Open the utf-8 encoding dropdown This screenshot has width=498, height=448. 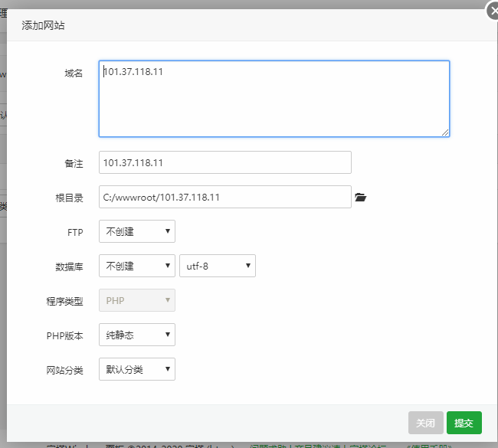pyautogui.click(x=218, y=266)
